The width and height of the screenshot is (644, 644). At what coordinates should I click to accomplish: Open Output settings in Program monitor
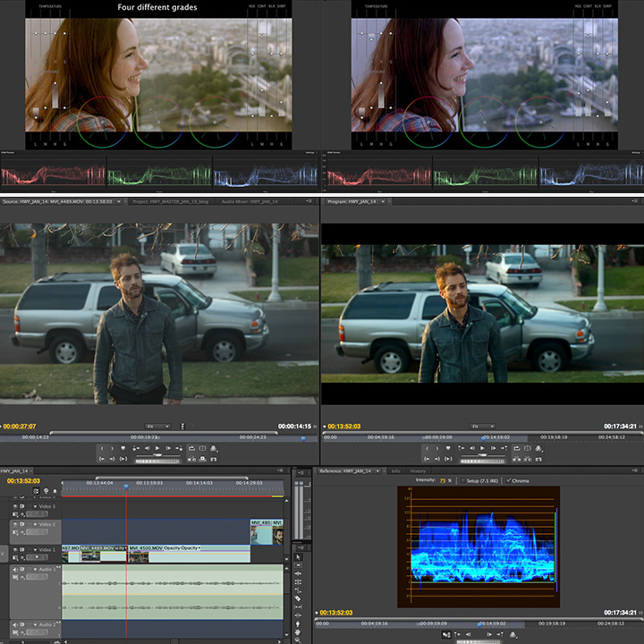pos(538,448)
